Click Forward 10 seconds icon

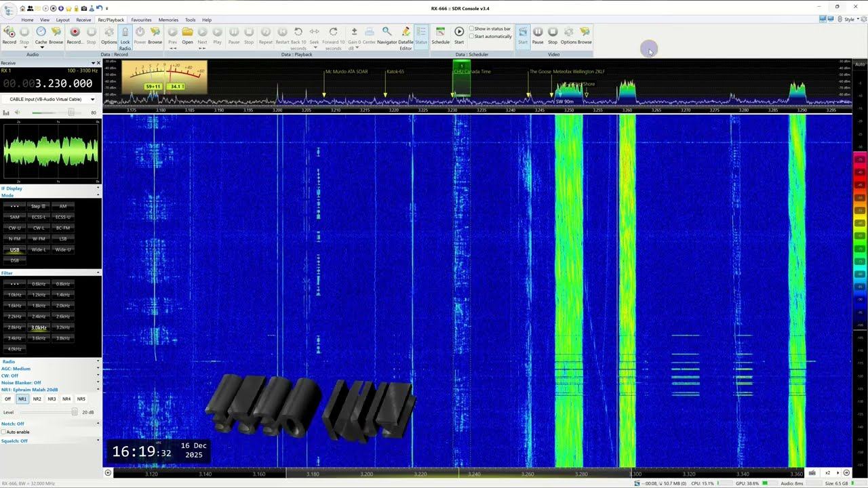(x=333, y=32)
